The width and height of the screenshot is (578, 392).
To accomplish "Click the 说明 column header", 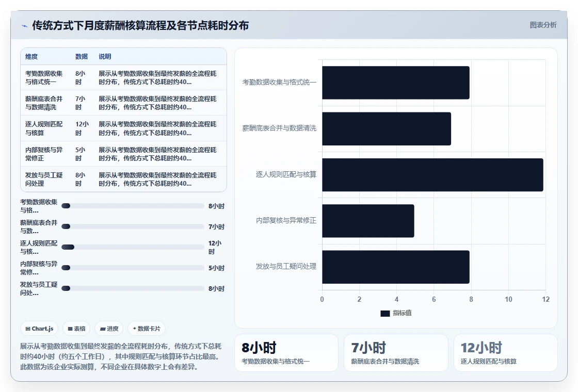I will 105,56.
